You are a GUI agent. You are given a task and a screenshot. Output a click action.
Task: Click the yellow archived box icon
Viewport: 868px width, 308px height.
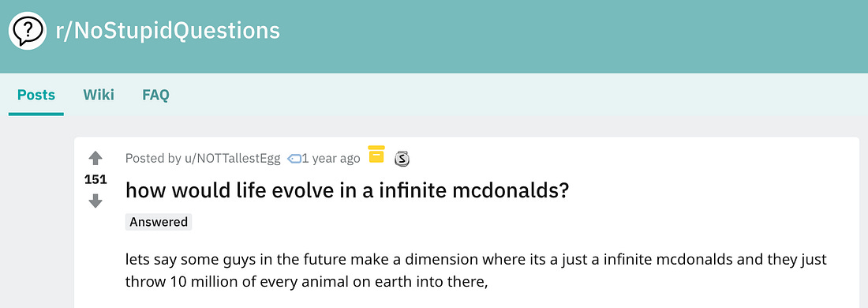[x=376, y=154]
